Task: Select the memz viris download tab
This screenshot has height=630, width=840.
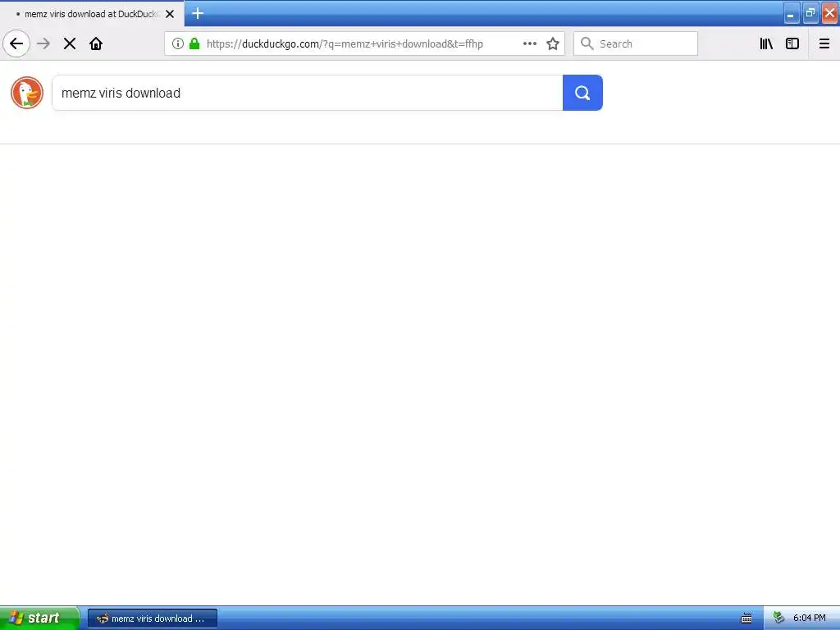Action: click(x=92, y=14)
